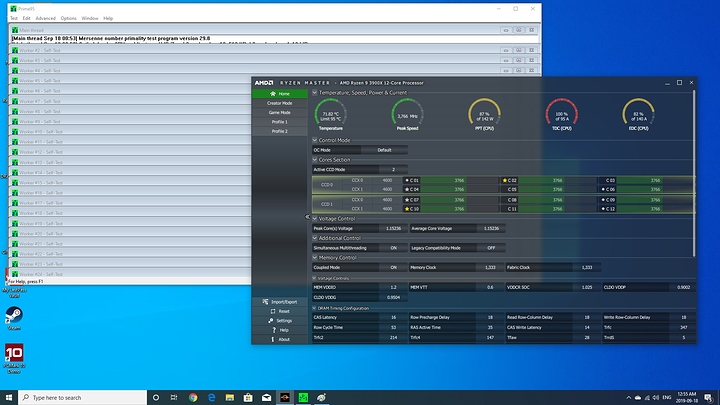Open PCMark 10 Demo desktop shortcut
Image resolution: width=720 pixels, height=405 pixels.
[x=14, y=359]
